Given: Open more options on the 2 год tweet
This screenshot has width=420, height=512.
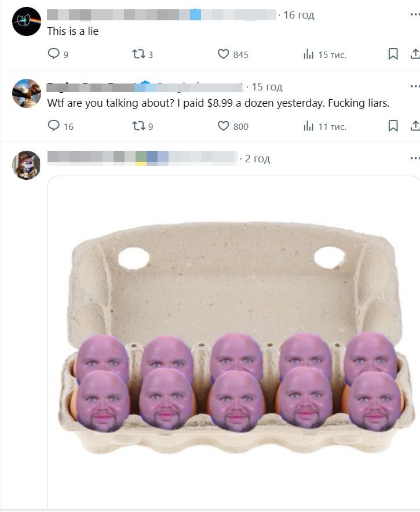Looking at the screenshot, I should (x=415, y=158).
